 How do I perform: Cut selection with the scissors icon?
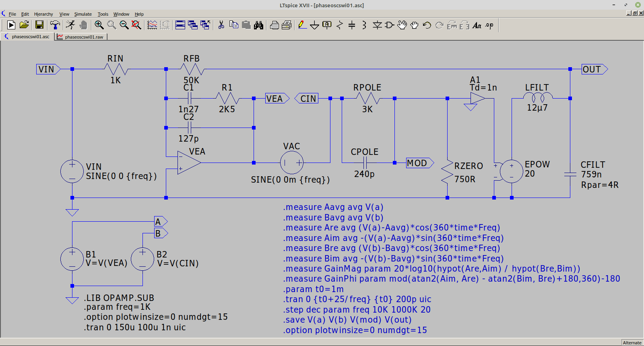221,25
